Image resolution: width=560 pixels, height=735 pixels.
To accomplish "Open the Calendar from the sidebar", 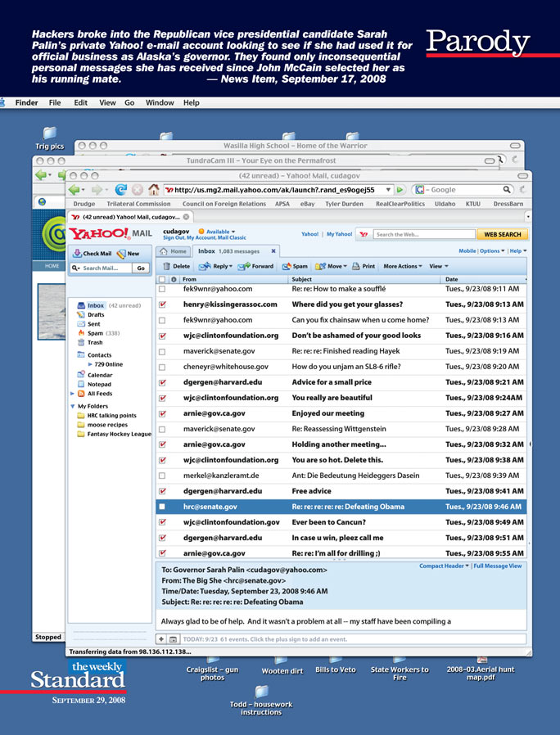I will coord(99,374).
